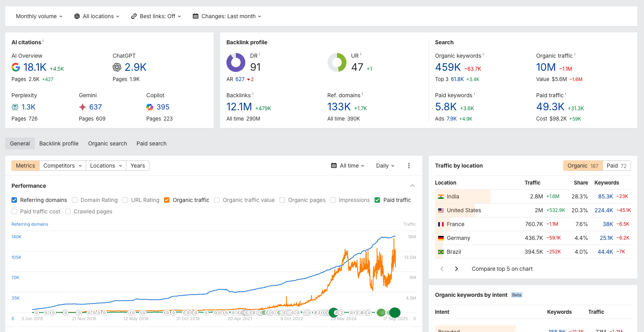Click Compare top 5 on chart
Screen dimensions: 644x332
(x=502, y=269)
